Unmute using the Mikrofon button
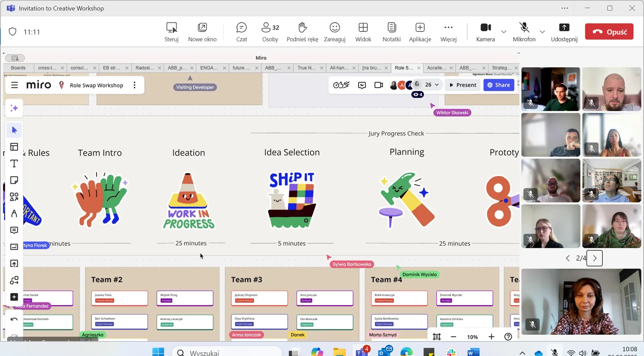Screen dimensions: 644x356 click(524, 32)
